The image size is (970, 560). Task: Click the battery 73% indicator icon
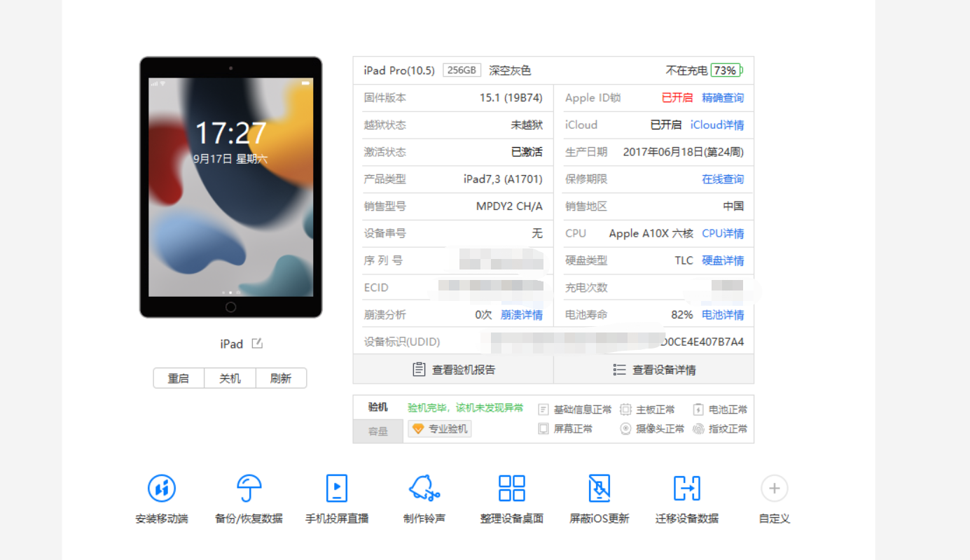726,70
